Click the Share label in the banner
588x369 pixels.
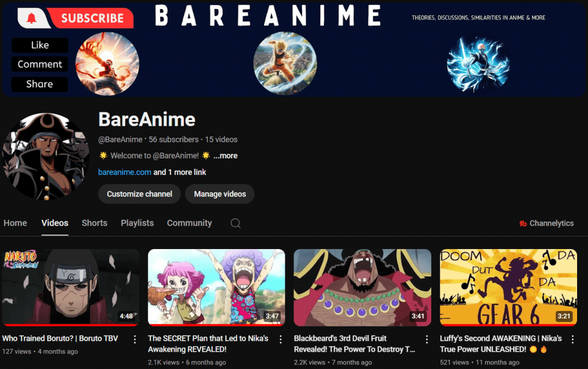[x=40, y=84]
